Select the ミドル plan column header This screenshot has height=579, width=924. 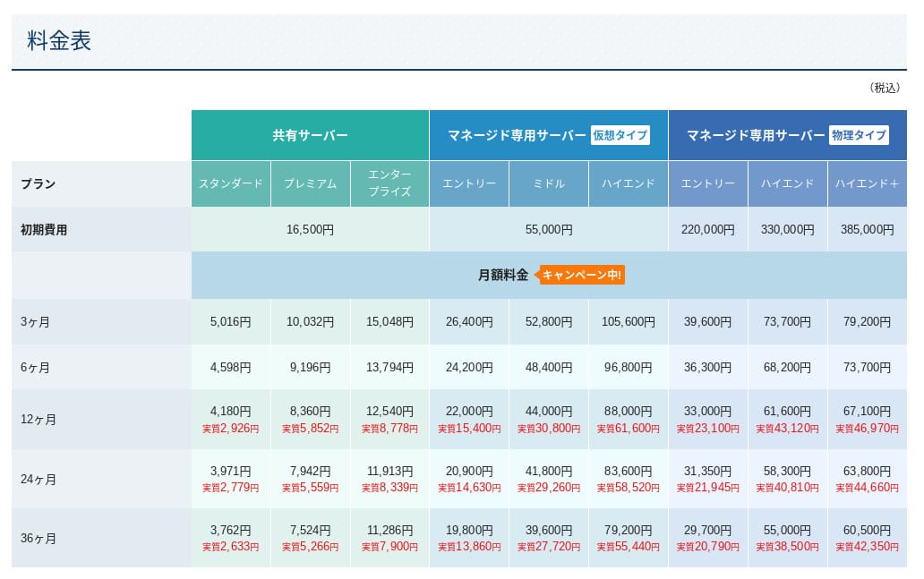point(549,183)
